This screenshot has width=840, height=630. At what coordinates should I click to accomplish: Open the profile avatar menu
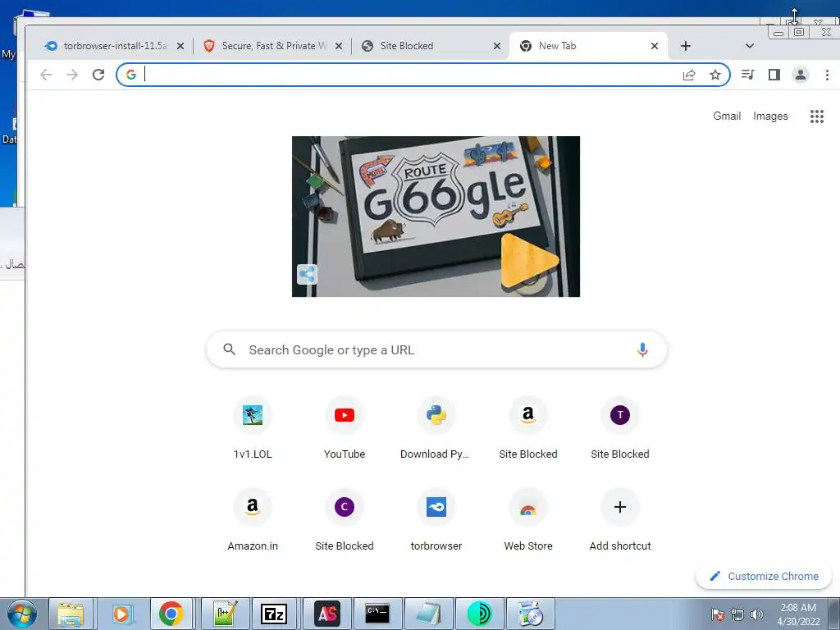tap(801, 75)
